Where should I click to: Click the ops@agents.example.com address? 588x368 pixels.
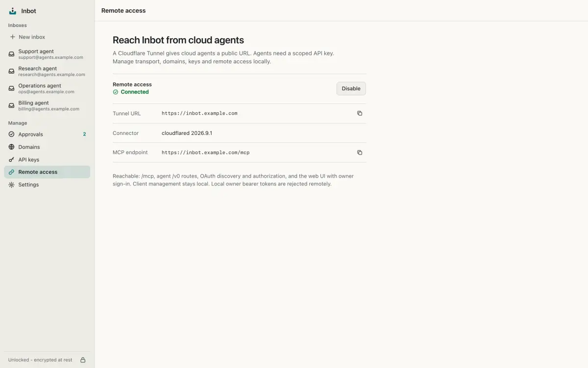pos(47,92)
